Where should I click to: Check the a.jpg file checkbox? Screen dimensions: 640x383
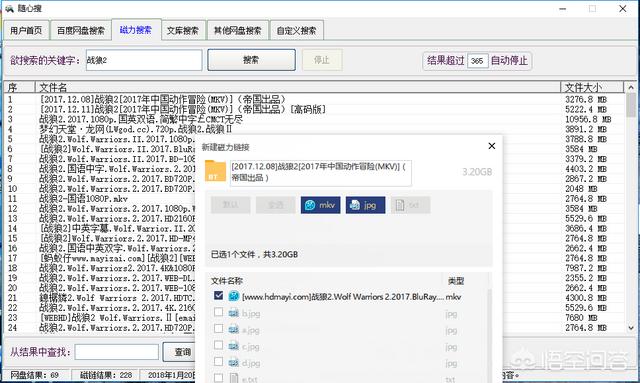[x=218, y=329]
